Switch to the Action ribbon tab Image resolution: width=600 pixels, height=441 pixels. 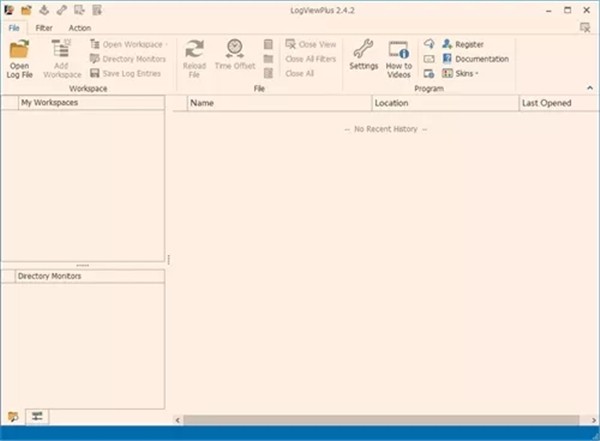pyautogui.click(x=80, y=28)
